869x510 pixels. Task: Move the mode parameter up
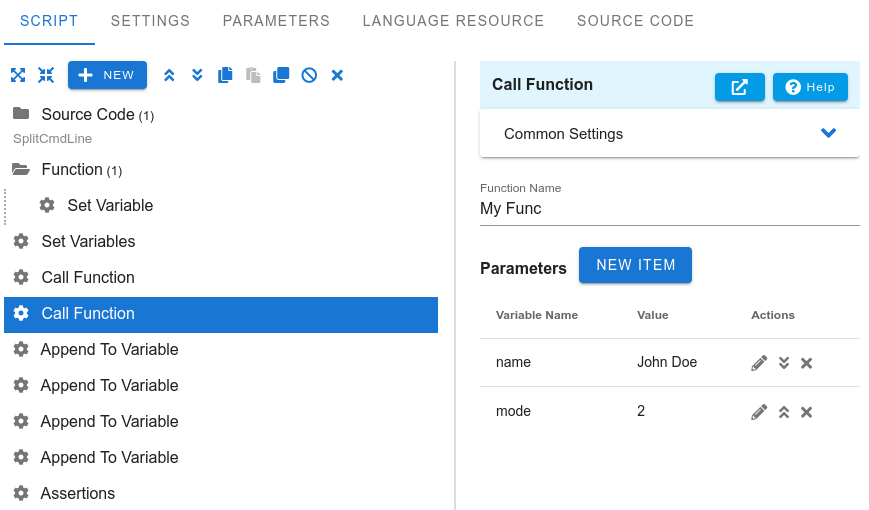[784, 412]
